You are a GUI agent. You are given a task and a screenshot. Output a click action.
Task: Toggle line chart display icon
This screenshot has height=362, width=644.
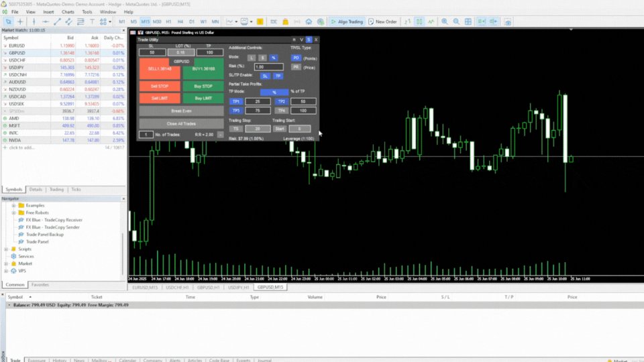click(431, 21)
